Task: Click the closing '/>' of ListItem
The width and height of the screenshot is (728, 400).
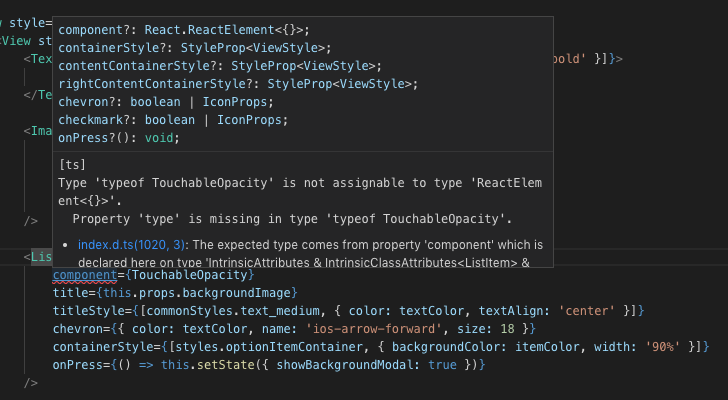Action: coord(31,383)
